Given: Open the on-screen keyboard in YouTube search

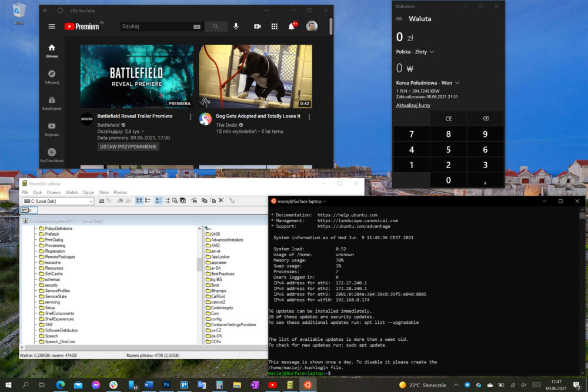Looking at the screenshot, I should tap(197, 26).
